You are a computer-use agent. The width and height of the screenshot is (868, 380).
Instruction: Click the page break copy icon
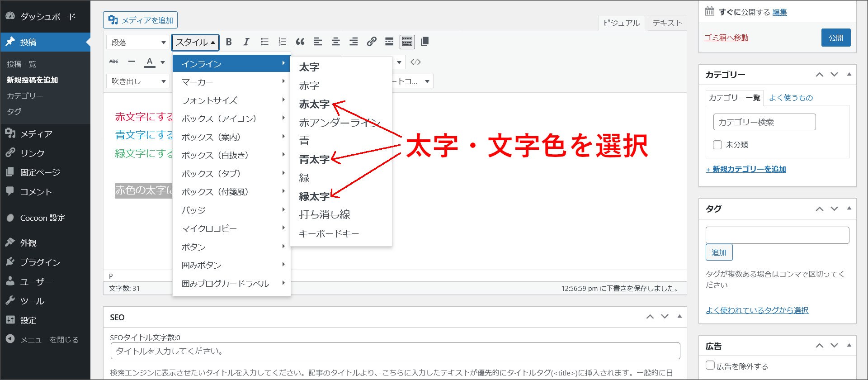(425, 42)
